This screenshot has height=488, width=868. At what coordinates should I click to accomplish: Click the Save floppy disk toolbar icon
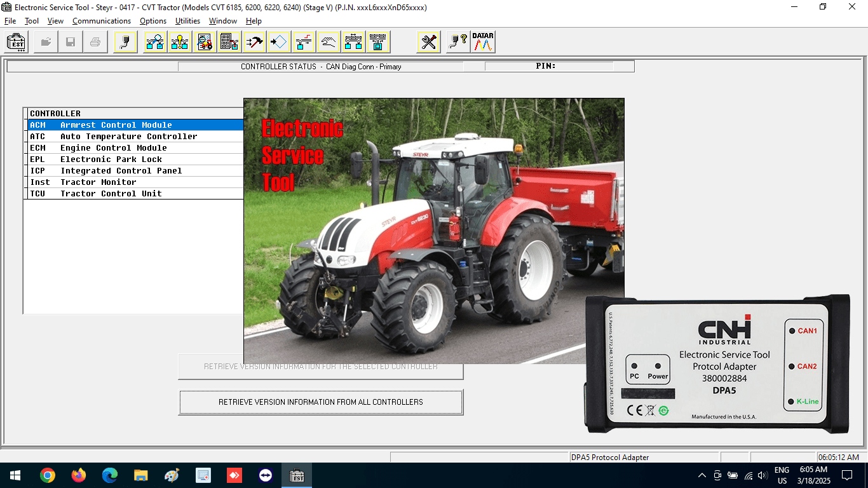(70, 43)
